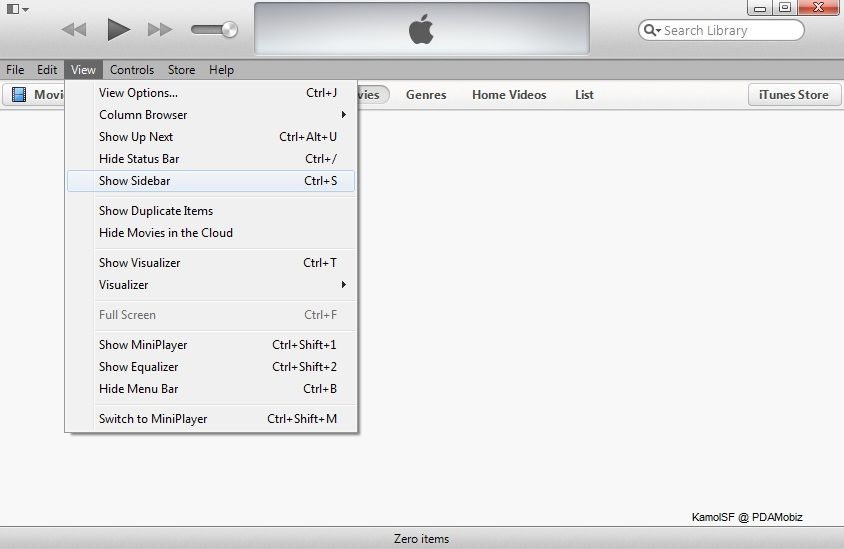
Task: Close the open View menu
Action: tap(83, 70)
